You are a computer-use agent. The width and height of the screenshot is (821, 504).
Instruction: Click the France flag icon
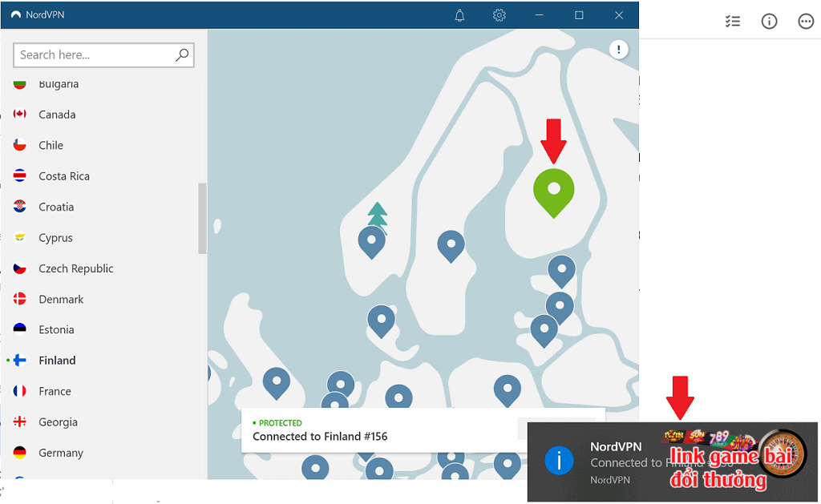coord(20,391)
